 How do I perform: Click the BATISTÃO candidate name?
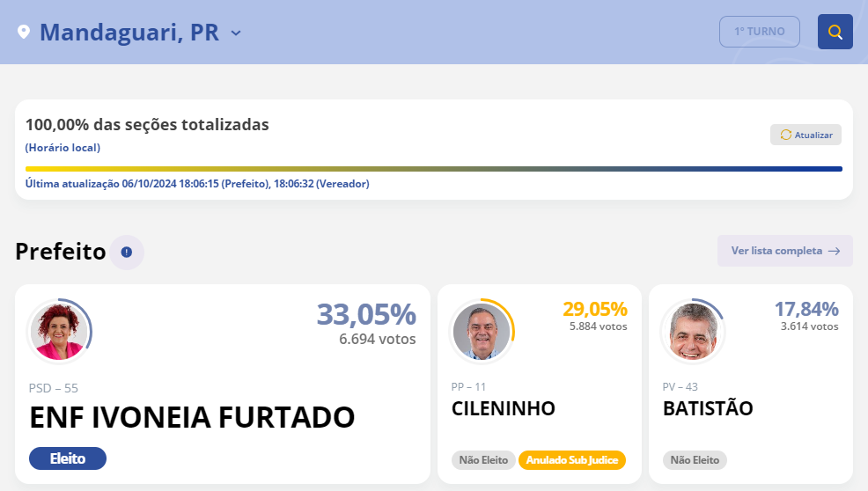[x=708, y=408]
